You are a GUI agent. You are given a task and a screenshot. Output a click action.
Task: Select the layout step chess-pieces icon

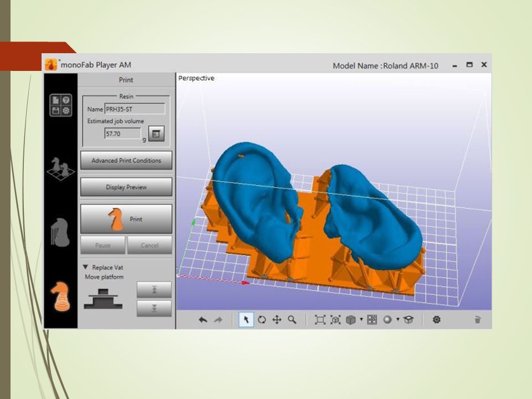click(61, 168)
